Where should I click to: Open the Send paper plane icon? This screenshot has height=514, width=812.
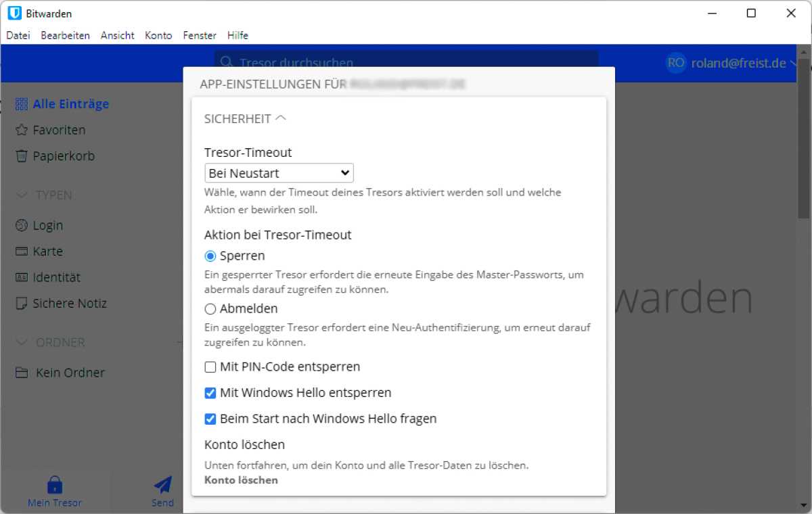[162, 484]
